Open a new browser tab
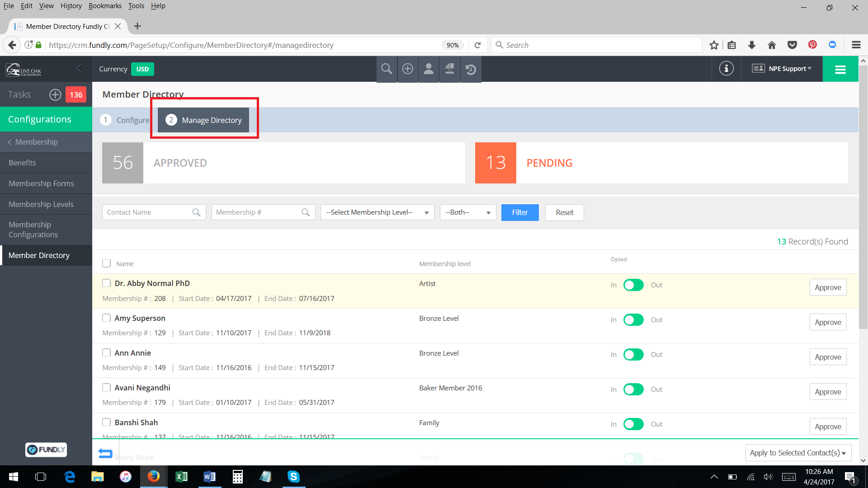The image size is (868, 488). 137,26
